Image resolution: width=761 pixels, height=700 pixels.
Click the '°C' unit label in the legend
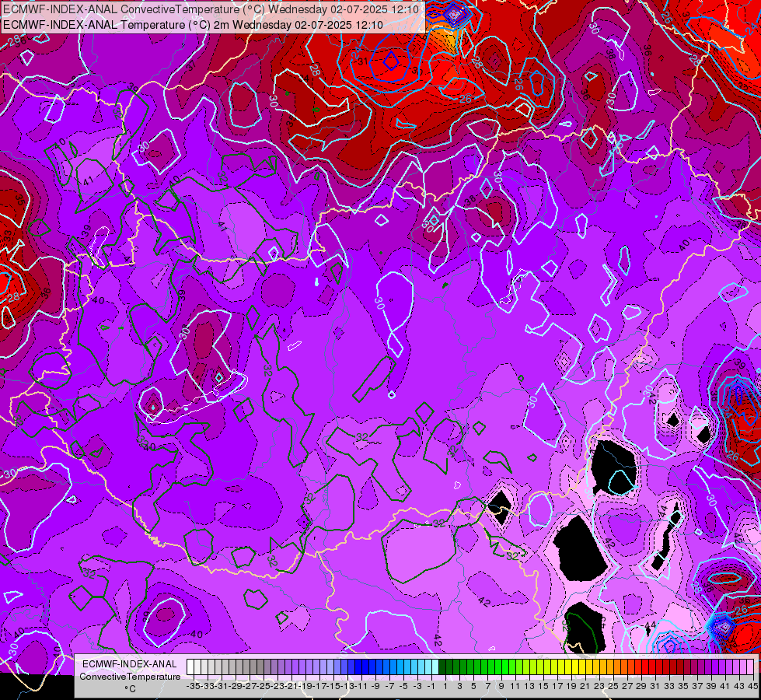coord(130,689)
